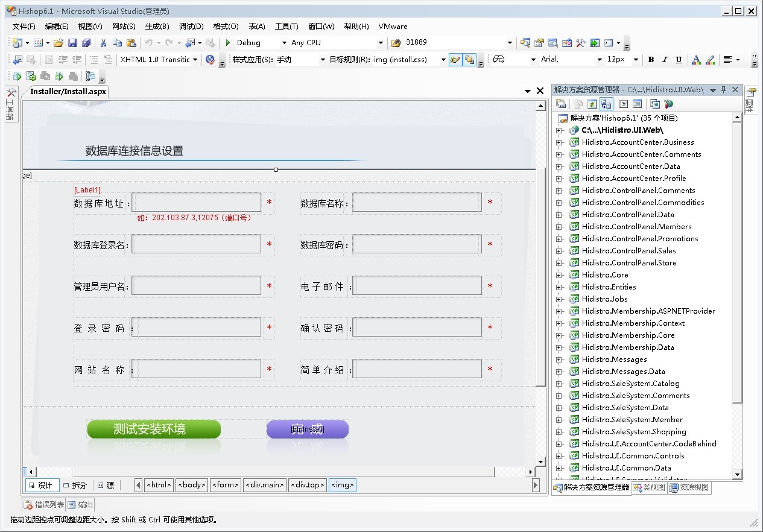This screenshot has height=532, width=763.
Task: Apply bold formatting with B icon
Action: click(651, 59)
